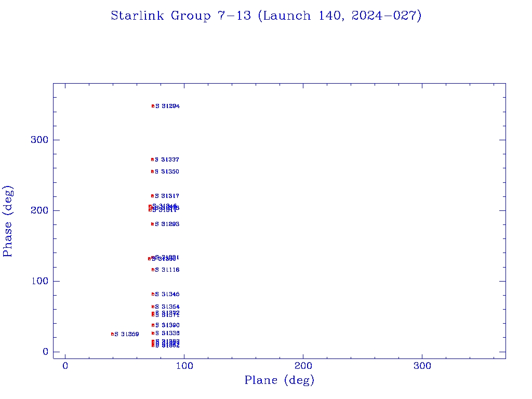532x399 pixels.
Task: Select the red data marker beside S 31390
Action: 153,325
